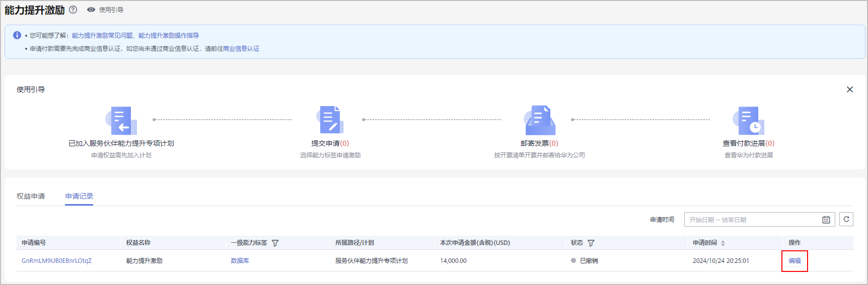Click the 所属路径/计划 column header
868x285 pixels.
point(354,243)
